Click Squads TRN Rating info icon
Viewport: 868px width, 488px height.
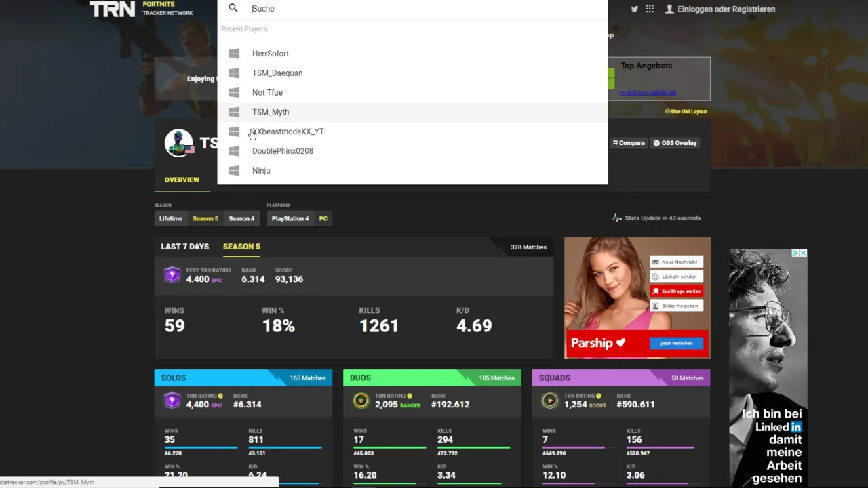[x=598, y=396]
